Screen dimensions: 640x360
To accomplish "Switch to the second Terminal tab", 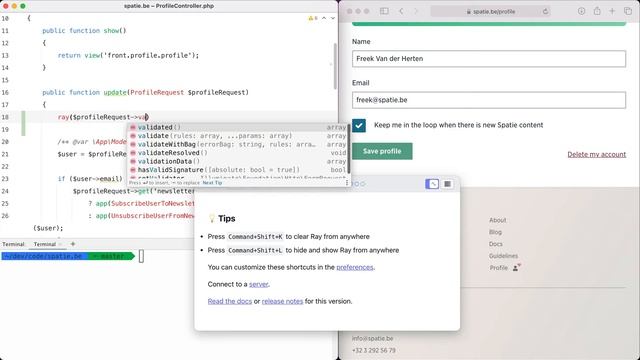I will 44,244.
